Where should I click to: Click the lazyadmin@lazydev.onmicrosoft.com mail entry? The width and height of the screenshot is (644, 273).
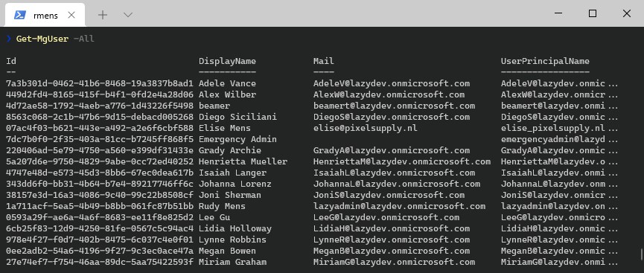399,206
